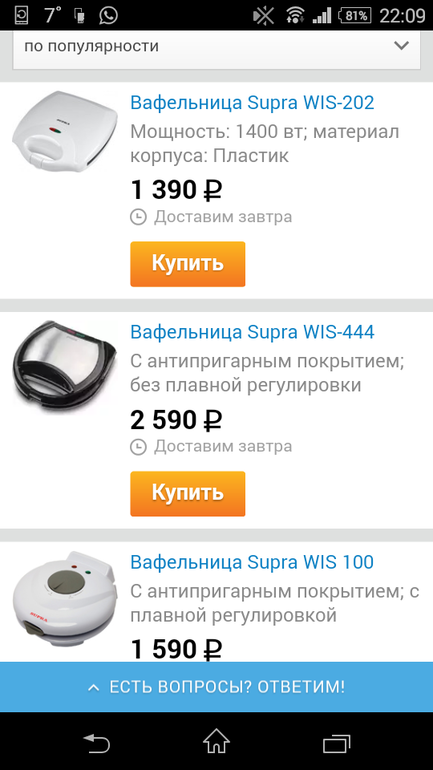
Task: Tap the WhatsApp notification icon in status bar
Action: [108, 15]
